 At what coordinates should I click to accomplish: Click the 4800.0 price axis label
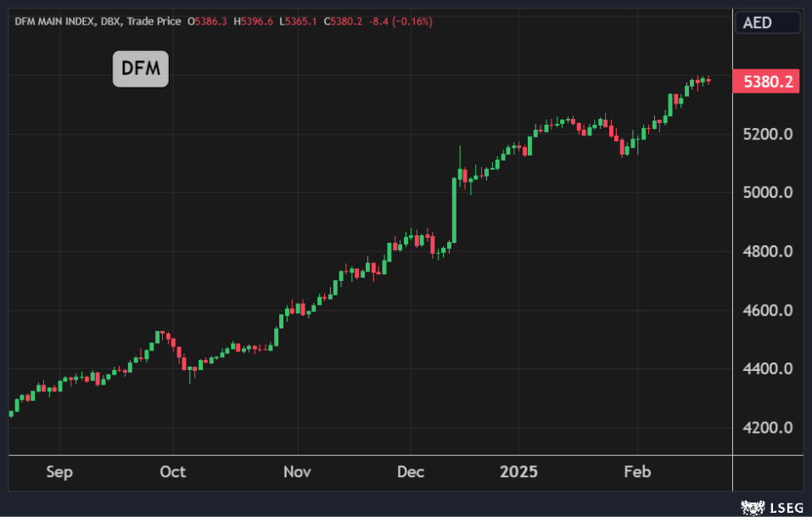(x=768, y=252)
